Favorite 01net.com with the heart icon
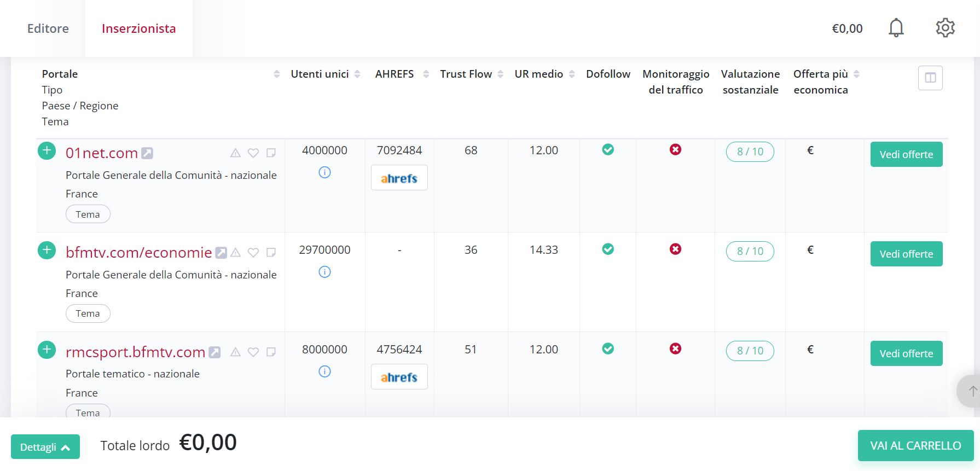This screenshot has height=471, width=980. 253,153
